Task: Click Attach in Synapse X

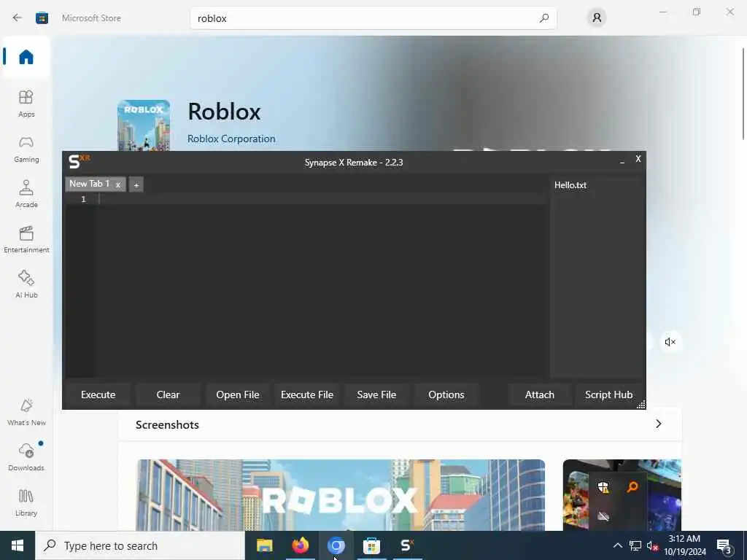Action: 540,394
